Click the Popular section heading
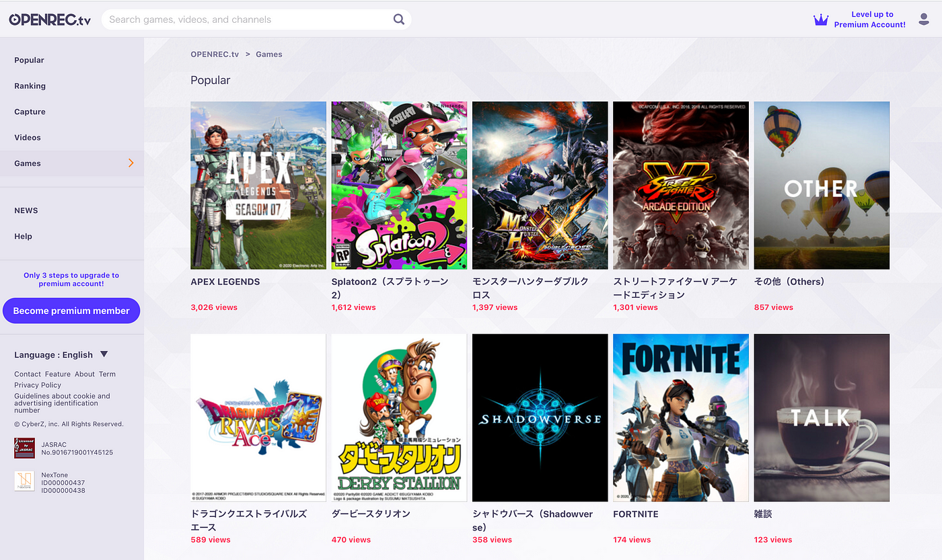 211,80
